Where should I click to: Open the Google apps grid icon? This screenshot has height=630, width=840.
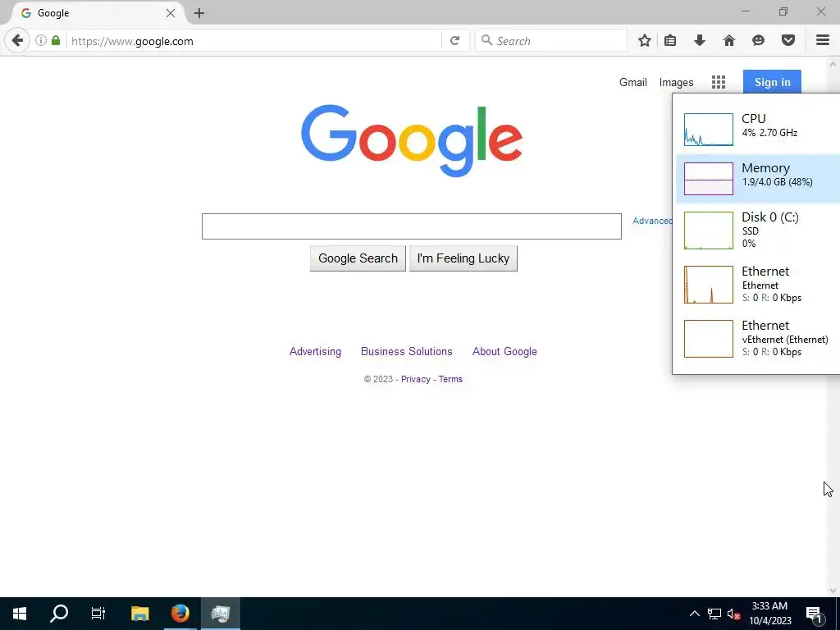pos(719,82)
